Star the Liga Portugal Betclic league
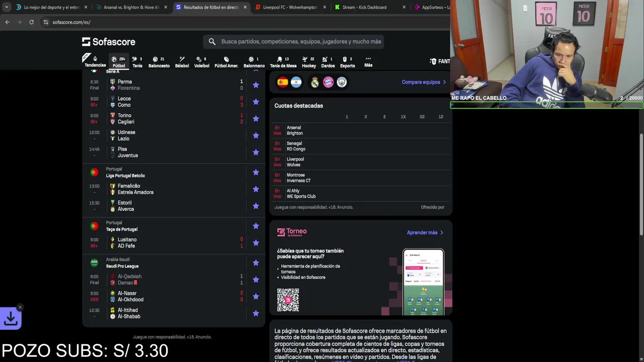 256,172
